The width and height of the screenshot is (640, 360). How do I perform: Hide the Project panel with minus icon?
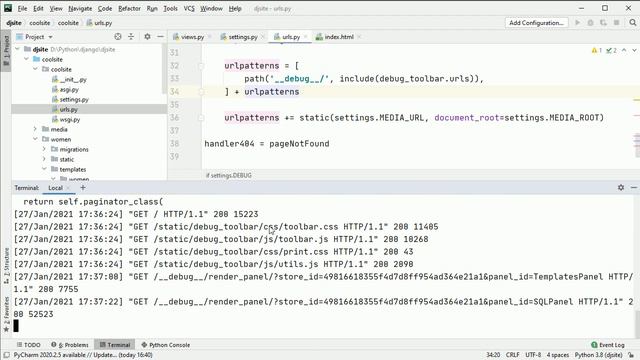pos(160,37)
